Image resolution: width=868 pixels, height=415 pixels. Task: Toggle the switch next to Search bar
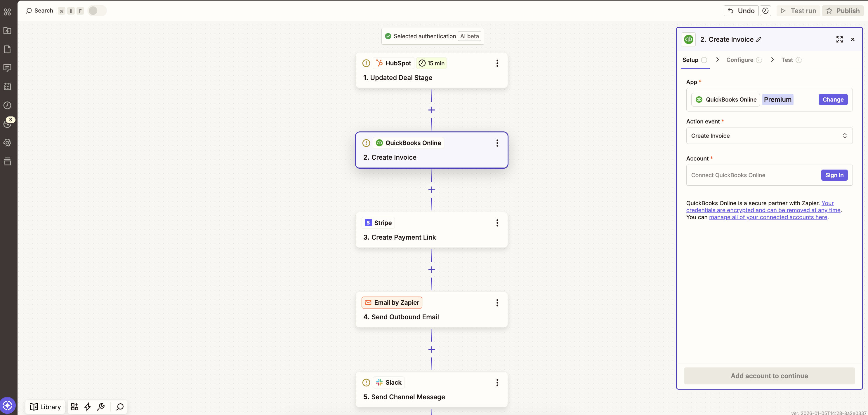pos(97,11)
